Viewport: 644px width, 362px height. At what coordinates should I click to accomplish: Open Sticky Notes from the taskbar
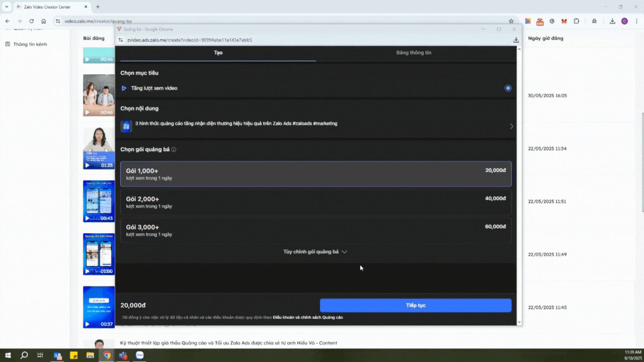click(74, 355)
